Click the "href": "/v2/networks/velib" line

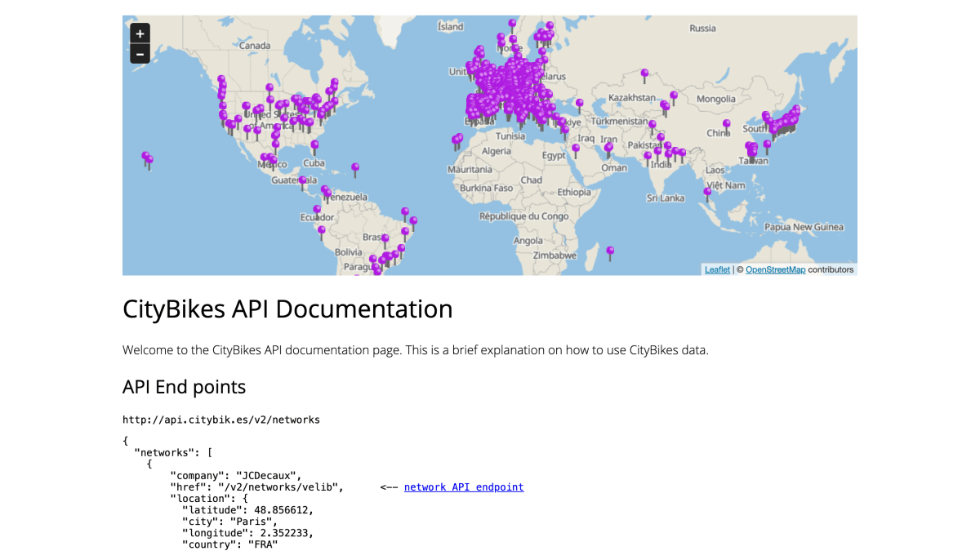[x=256, y=487]
